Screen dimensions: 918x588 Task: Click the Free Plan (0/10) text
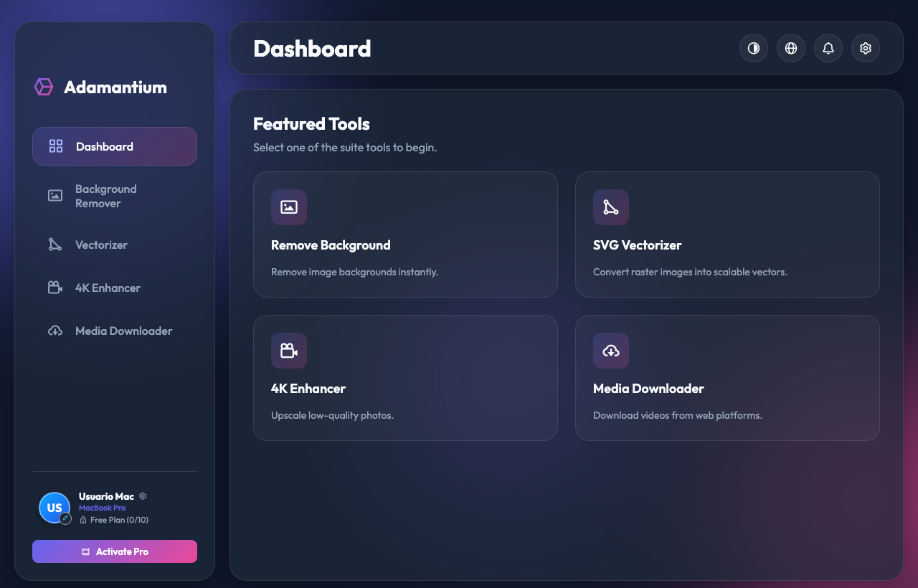pyautogui.click(x=119, y=520)
